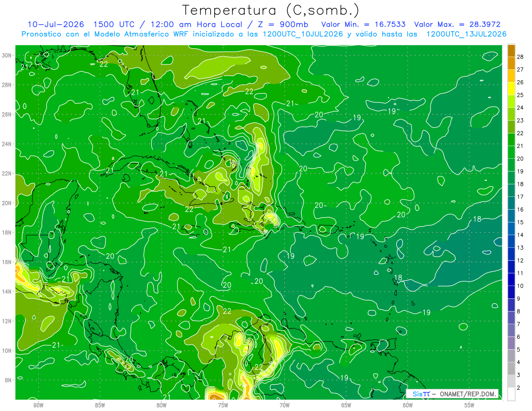Pick the white swatch below legend 2

pyautogui.click(x=511, y=394)
